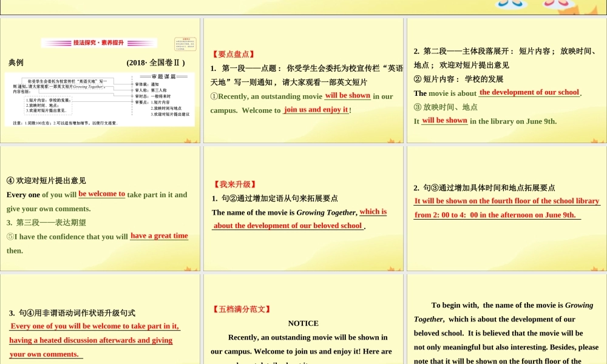Select the red answer 'have a great time'
The image size is (607, 364).
(x=159, y=235)
